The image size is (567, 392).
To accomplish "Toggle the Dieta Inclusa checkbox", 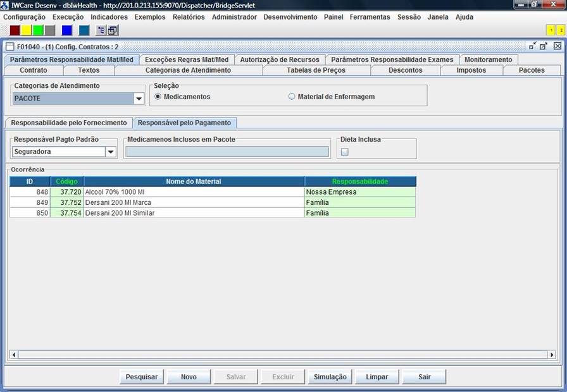I will (x=345, y=152).
